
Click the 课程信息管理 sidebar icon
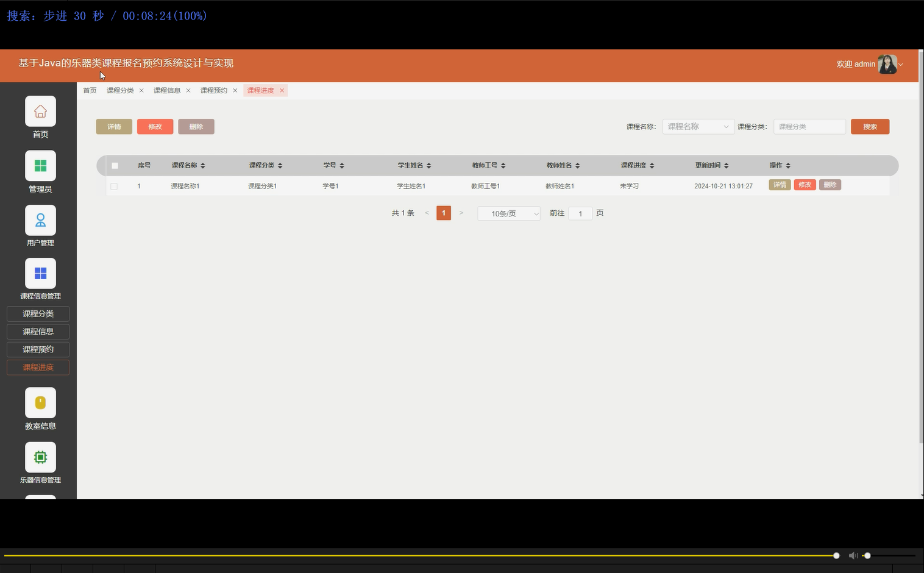pyautogui.click(x=40, y=273)
